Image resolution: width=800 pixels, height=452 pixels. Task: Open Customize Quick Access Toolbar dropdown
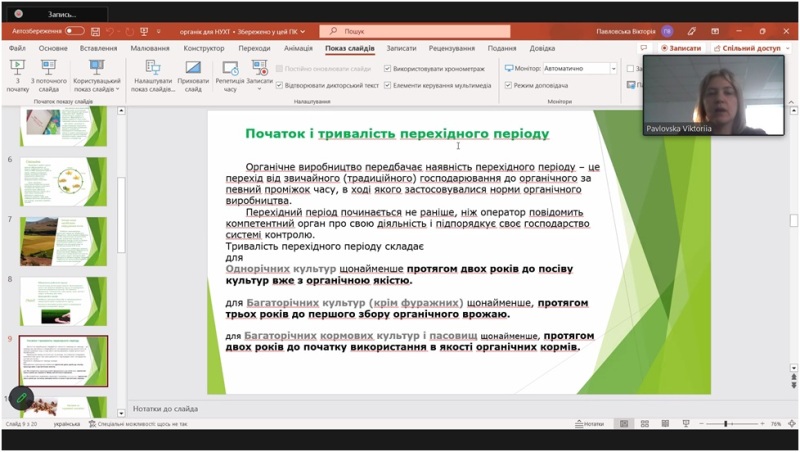[159, 32]
